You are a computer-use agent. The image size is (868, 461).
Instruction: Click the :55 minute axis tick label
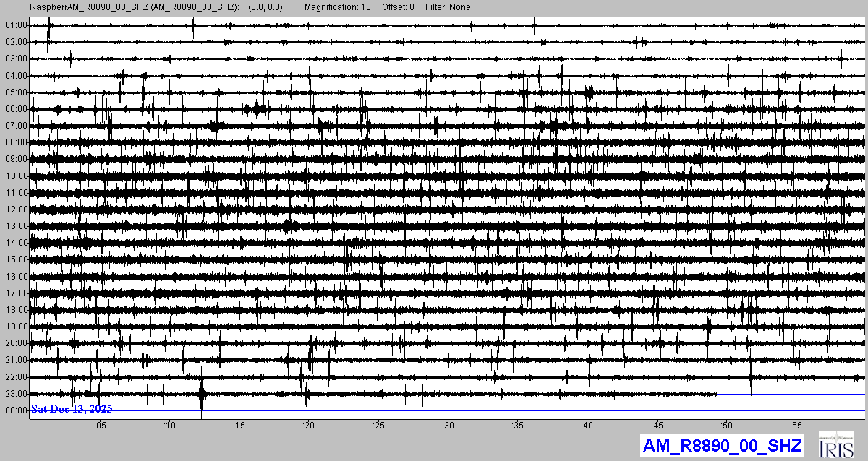click(796, 425)
